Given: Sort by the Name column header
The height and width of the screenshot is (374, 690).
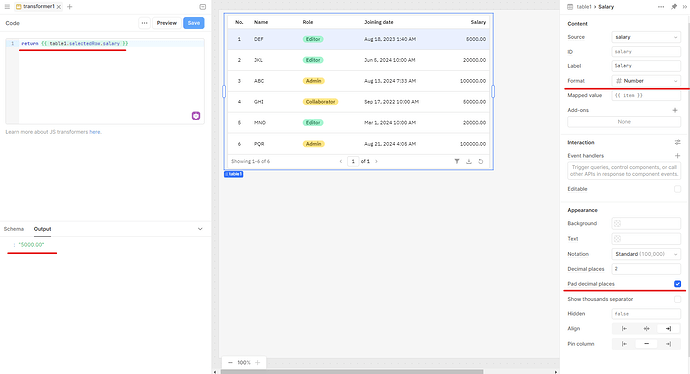Looking at the screenshot, I should [x=261, y=22].
